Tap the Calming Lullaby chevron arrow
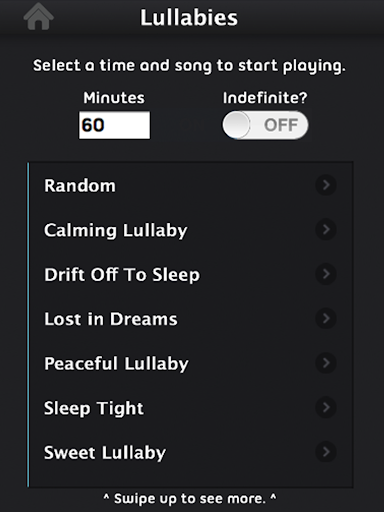The width and height of the screenshot is (384, 512). click(x=326, y=229)
